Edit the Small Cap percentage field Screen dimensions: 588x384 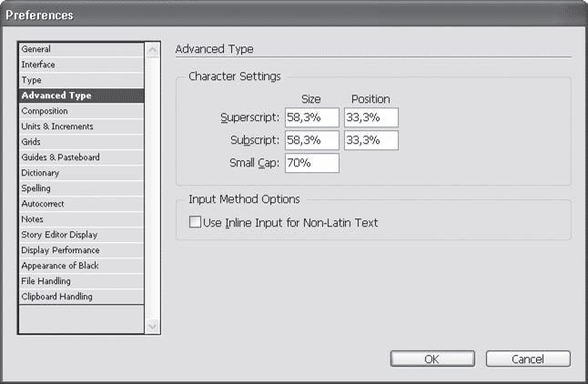pyautogui.click(x=311, y=164)
